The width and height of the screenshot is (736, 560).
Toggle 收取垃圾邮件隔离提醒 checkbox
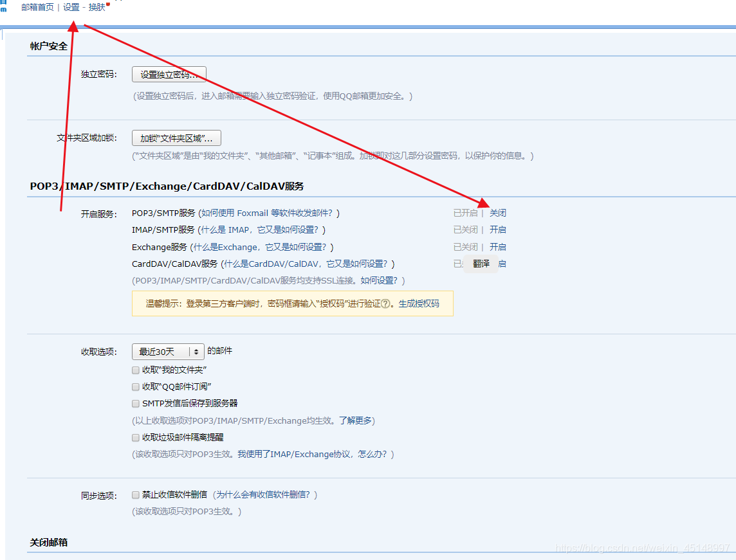tap(136, 438)
